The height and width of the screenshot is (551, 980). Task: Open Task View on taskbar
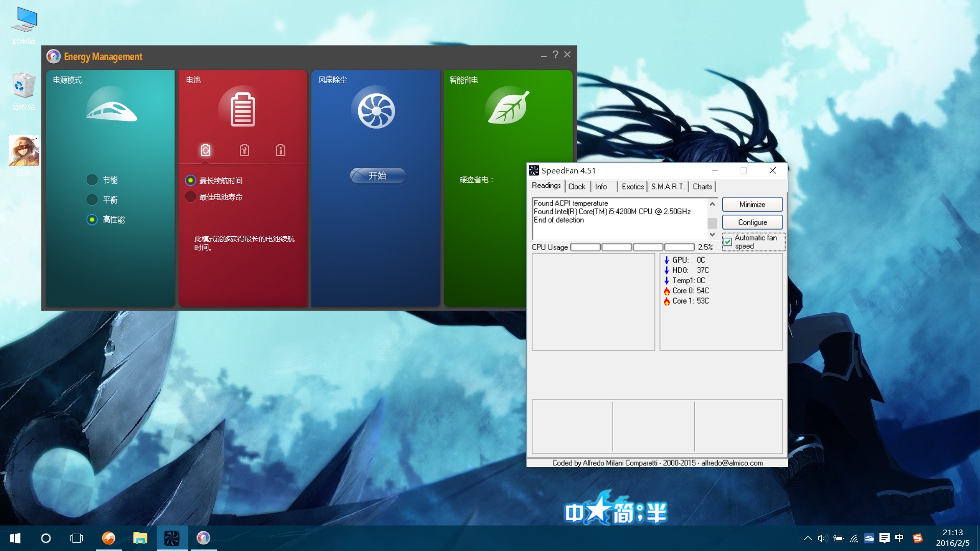(x=77, y=538)
